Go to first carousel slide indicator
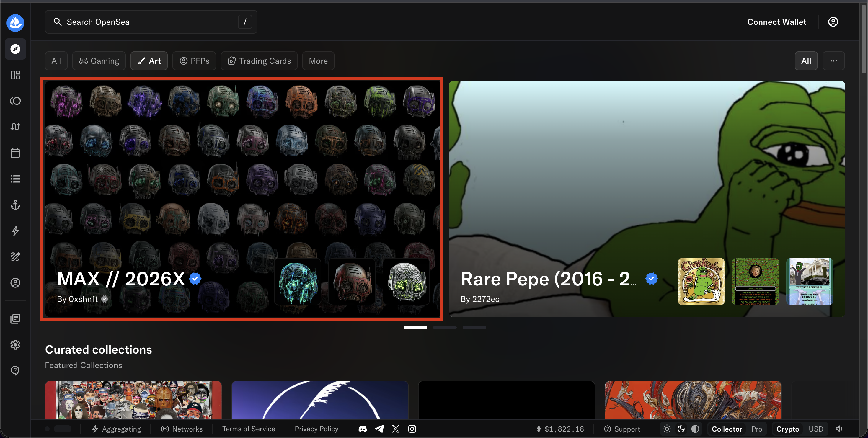868x438 pixels. click(415, 328)
